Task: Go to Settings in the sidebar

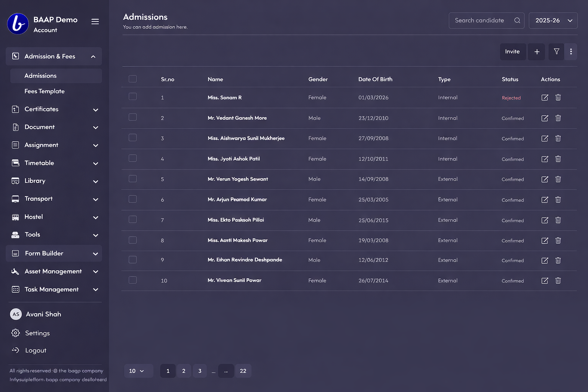Action: [37, 333]
